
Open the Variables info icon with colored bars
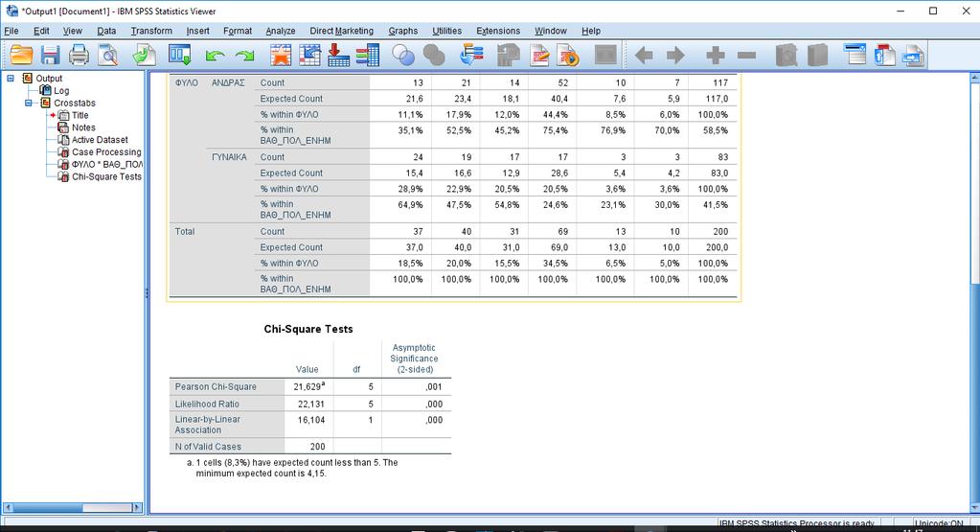[368, 56]
